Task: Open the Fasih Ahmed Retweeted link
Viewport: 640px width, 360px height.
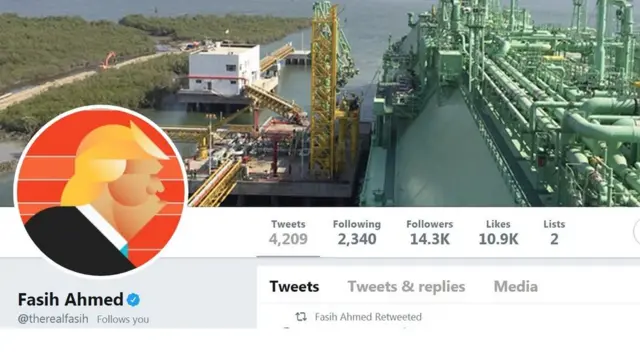Action: 368,317
